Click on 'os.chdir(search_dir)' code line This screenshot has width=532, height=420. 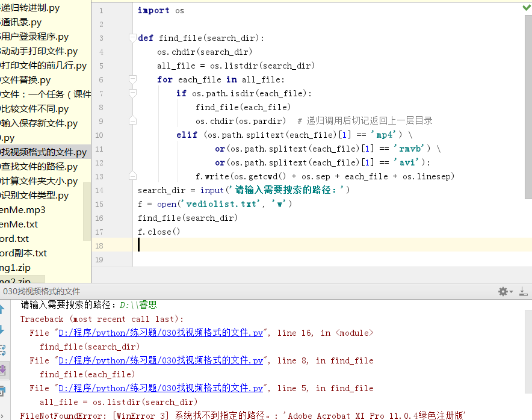pyautogui.click(x=205, y=52)
